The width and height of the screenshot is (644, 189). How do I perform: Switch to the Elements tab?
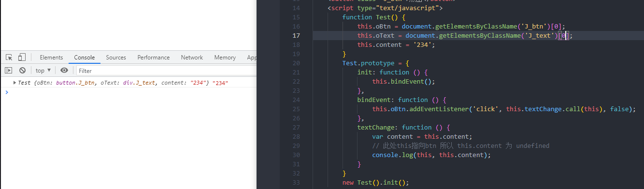click(x=51, y=58)
